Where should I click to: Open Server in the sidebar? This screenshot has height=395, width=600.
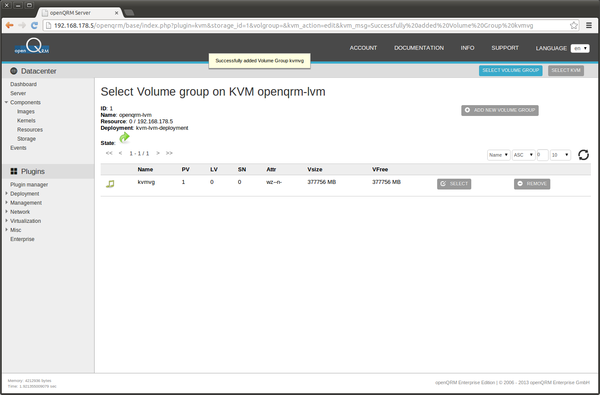18,93
